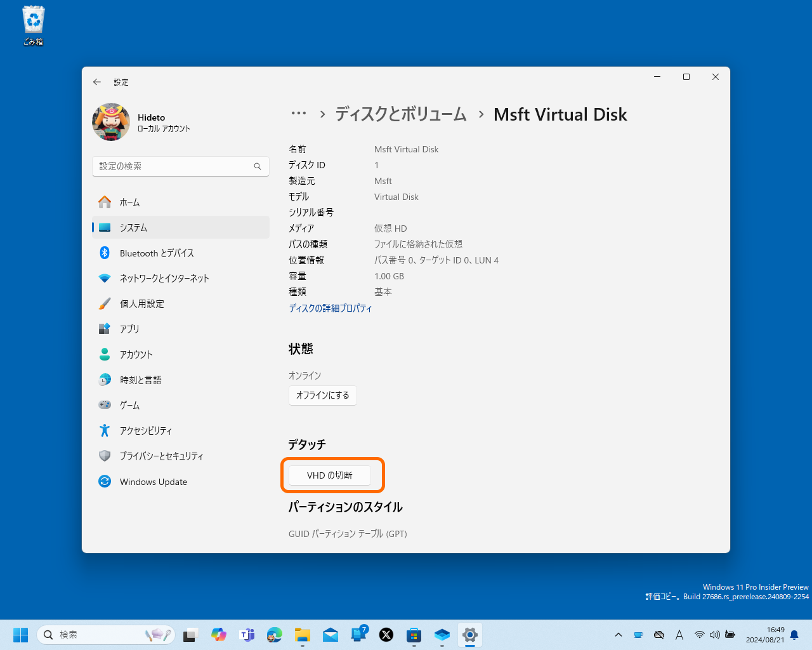Open Copilot from the taskbar
The image size is (812, 650).
pos(218,634)
